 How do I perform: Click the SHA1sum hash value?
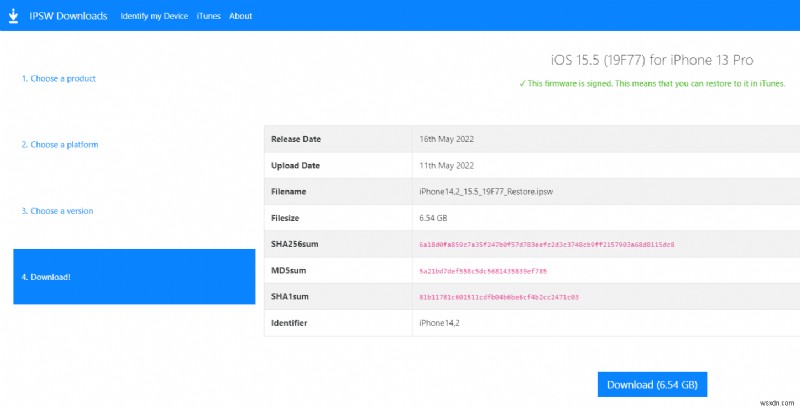pos(498,297)
